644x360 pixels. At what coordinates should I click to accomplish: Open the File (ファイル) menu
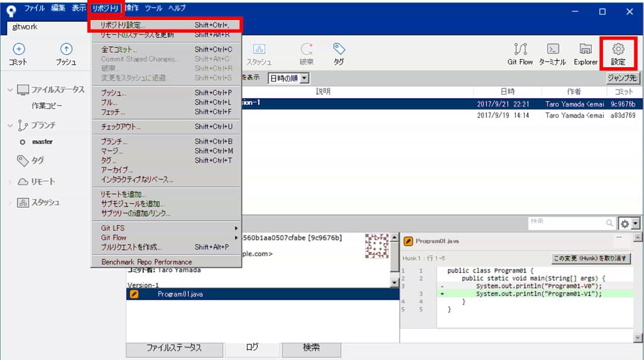34,8
